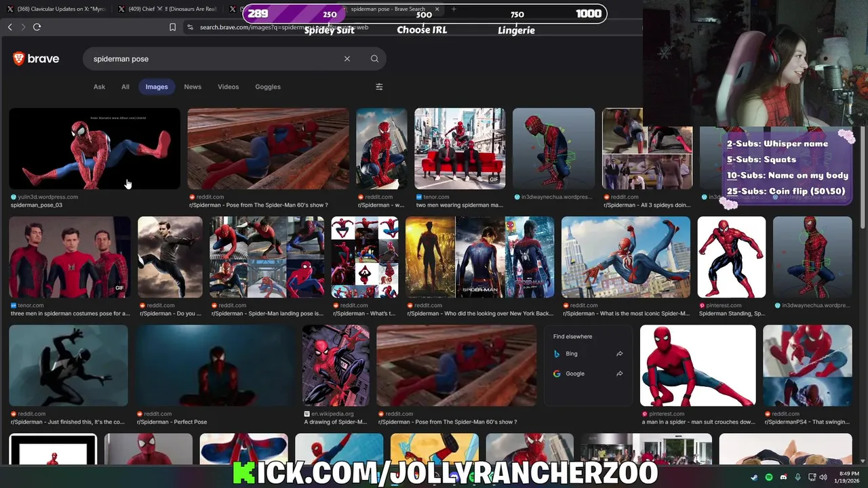Screen dimensions: 868x488
Task: Open most iconic Spider-Man pose thumbnail
Action: point(626,257)
